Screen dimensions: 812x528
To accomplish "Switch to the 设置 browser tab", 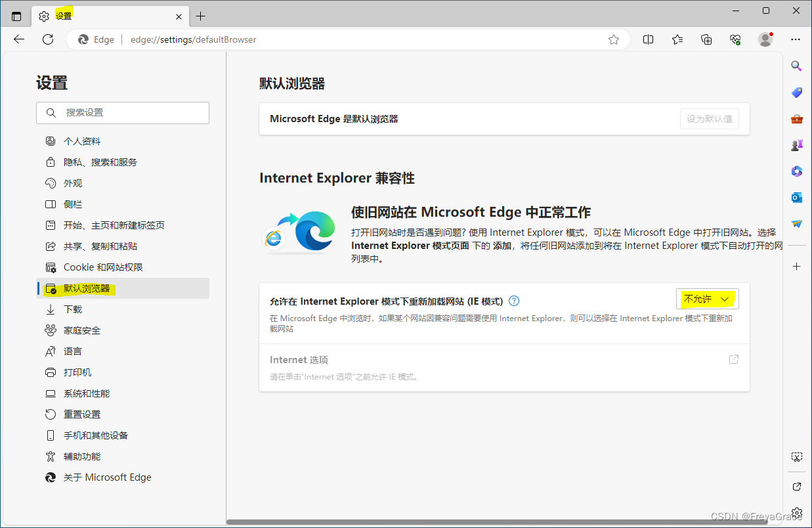I will tap(110, 16).
